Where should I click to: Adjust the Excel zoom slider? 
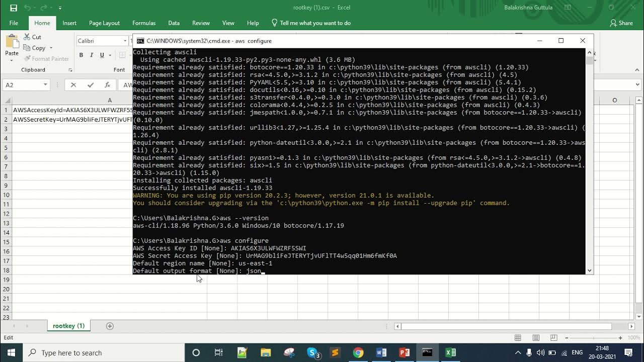594,338
